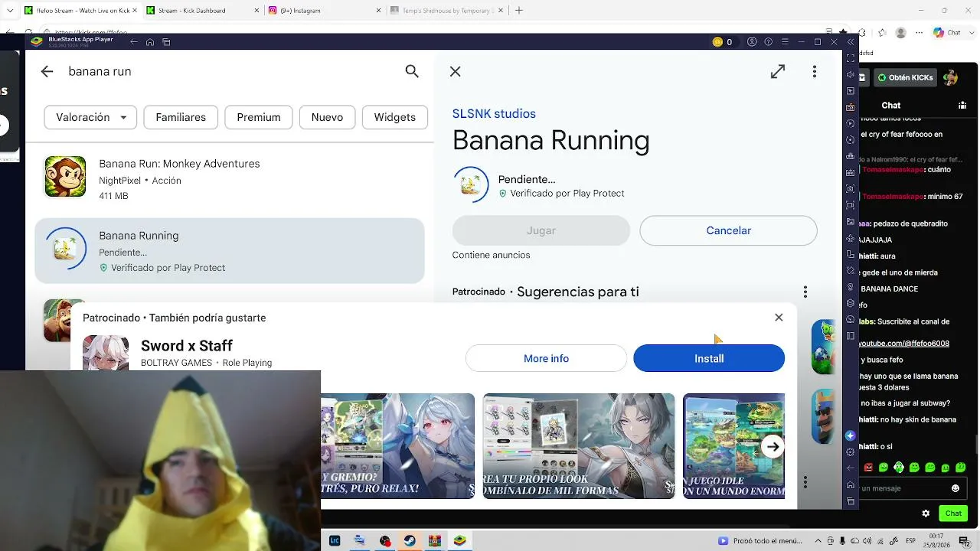Collapse the BlueStacks side toolbar
This screenshot has width=980, height=551.
[x=850, y=42]
